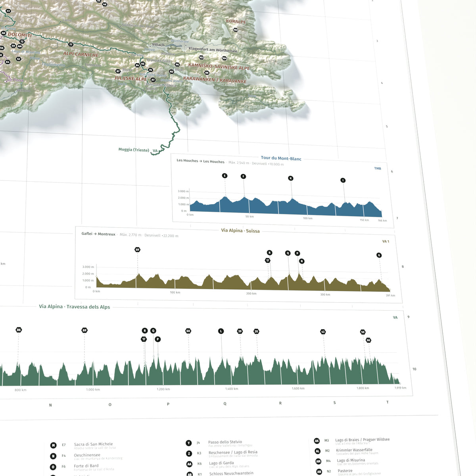Click the 'Muggia (Trieste)' route endpoint label

coord(134,150)
